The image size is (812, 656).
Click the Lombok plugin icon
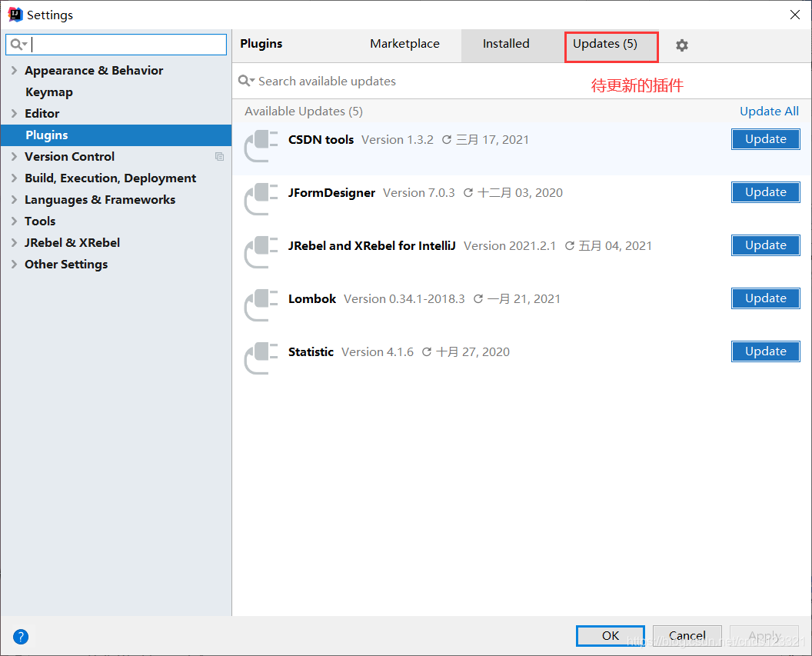tap(261, 305)
